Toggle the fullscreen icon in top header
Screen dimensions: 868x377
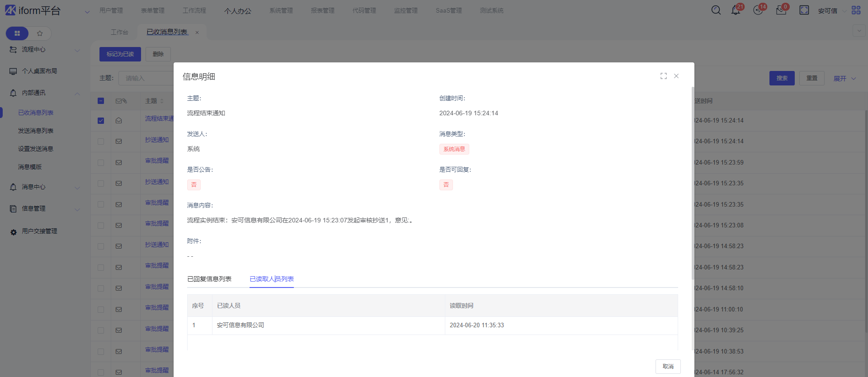click(x=804, y=10)
